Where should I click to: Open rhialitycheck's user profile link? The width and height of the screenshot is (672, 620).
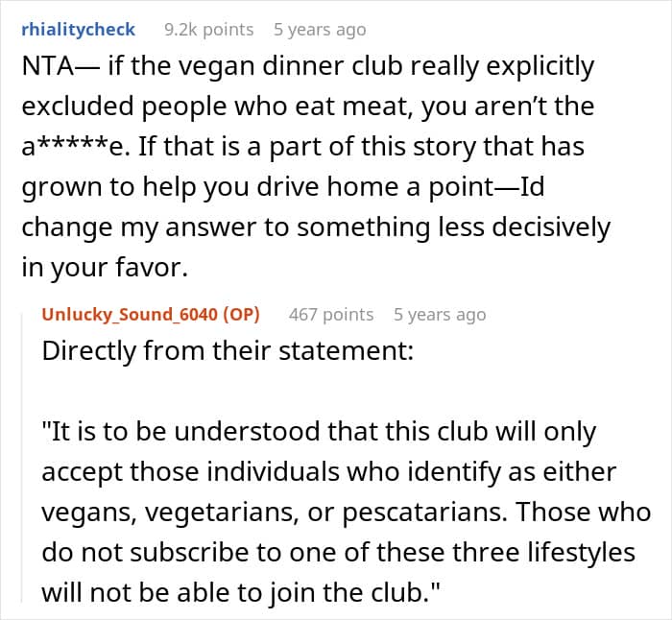click(79, 30)
